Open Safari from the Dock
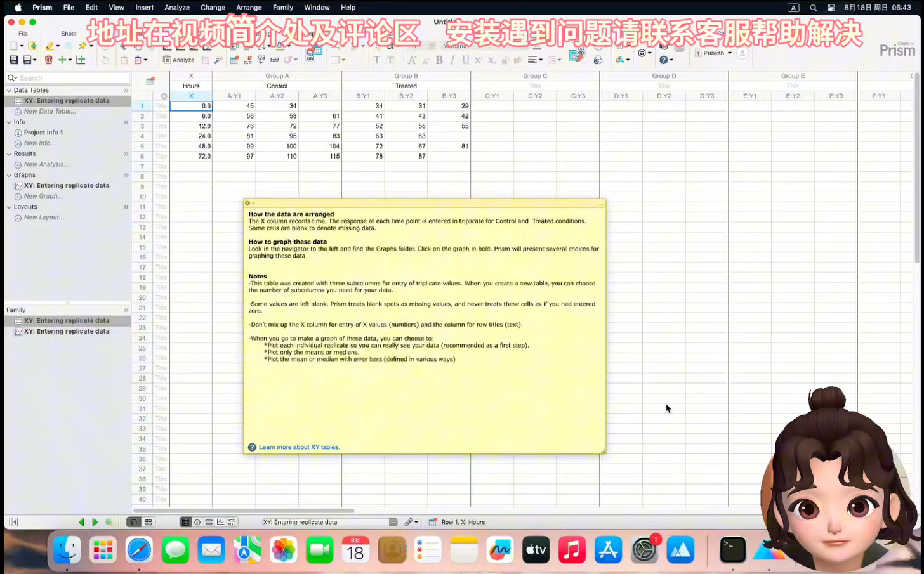This screenshot has width=924, height=574. (x=139, y=549)
